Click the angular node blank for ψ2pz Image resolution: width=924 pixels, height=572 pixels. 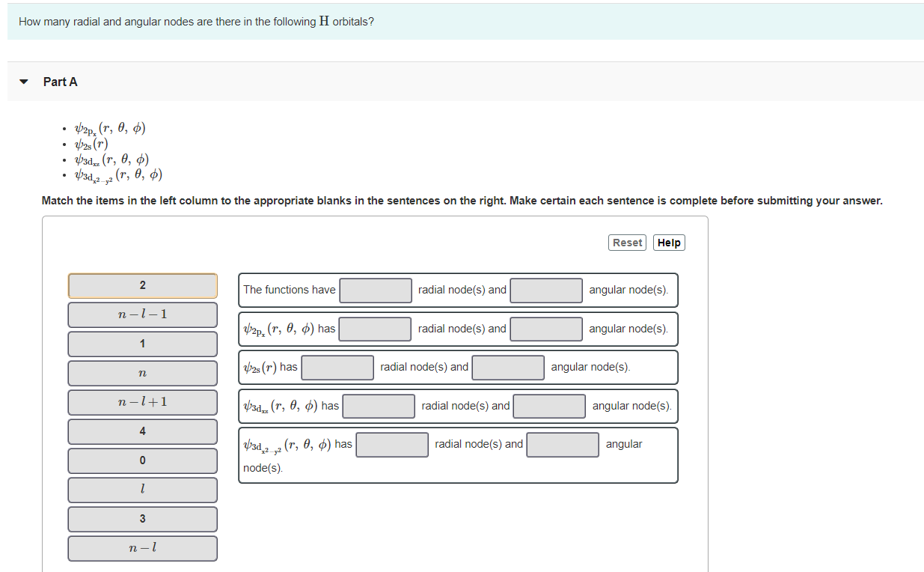pos(544,329)
